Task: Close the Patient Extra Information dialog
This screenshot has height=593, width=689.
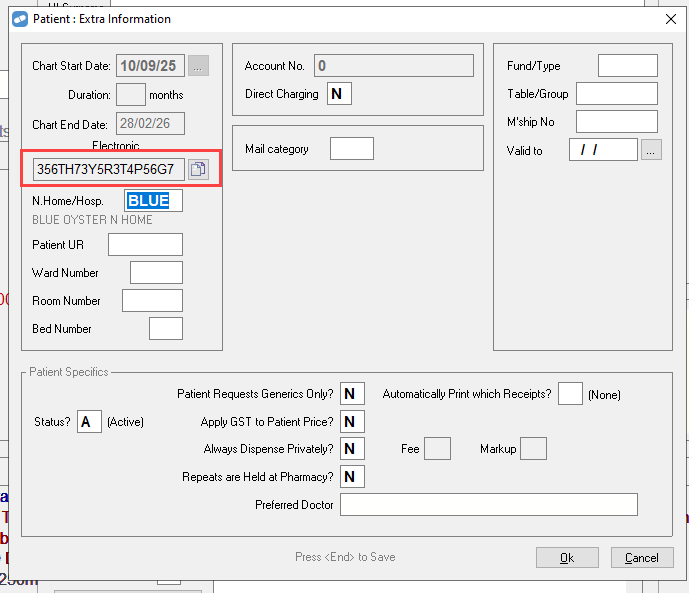Action: tap(670, 19)
